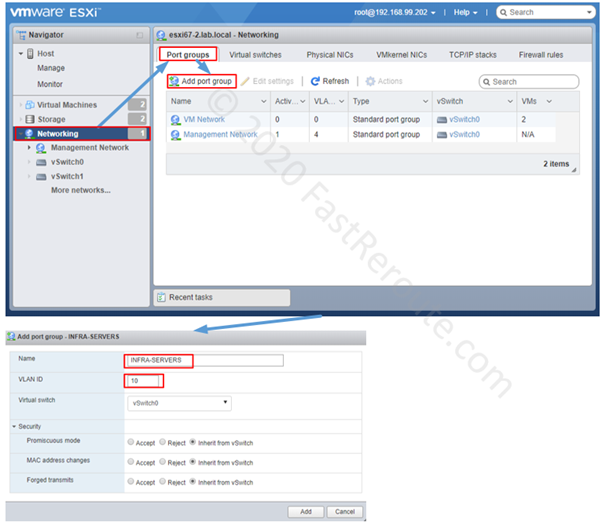Click the port groups Search field

click(x=529, y=82)
